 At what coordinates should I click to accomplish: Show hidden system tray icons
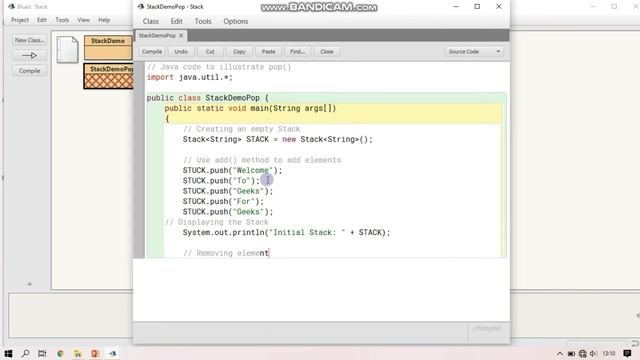560,354
